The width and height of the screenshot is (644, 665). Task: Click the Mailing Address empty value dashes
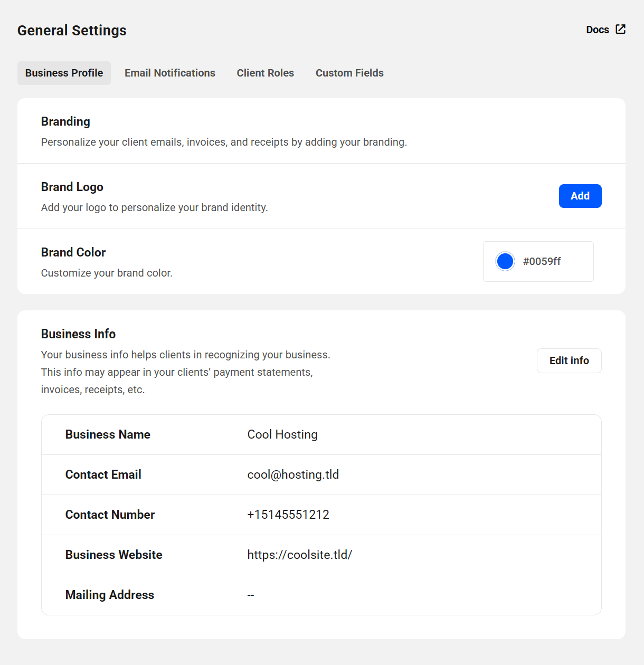click(x=251, y=595)
